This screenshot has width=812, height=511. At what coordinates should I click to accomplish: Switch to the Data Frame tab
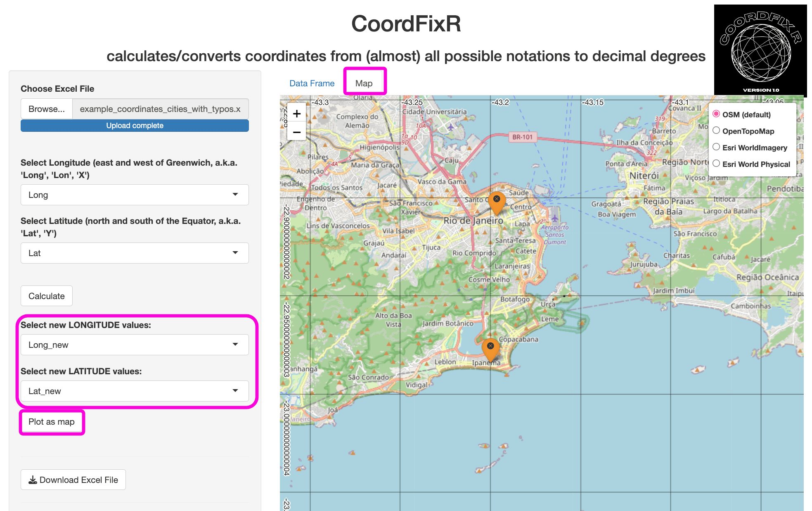(312, 83)
